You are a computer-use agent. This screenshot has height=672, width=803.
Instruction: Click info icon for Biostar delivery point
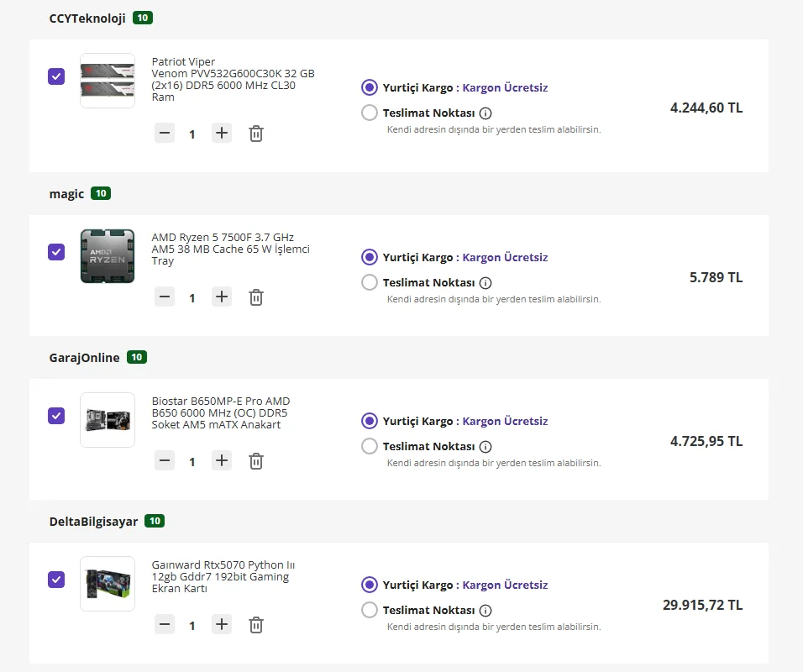tap(485, 447)
